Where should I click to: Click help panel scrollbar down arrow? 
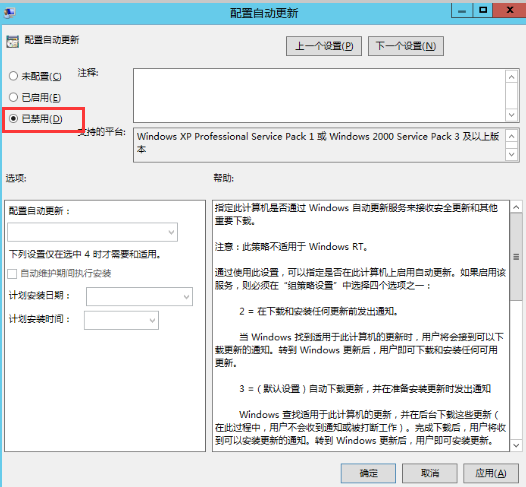(x=516, y=445)
